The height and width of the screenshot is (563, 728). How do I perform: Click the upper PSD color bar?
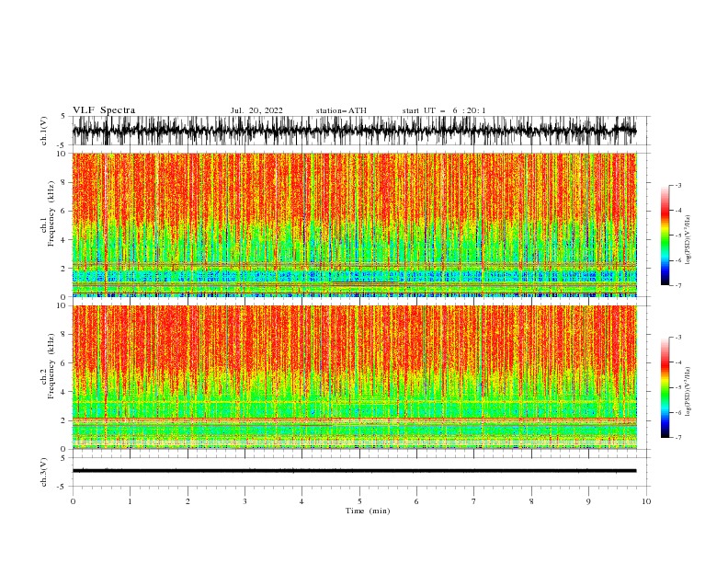coord(665,236)
